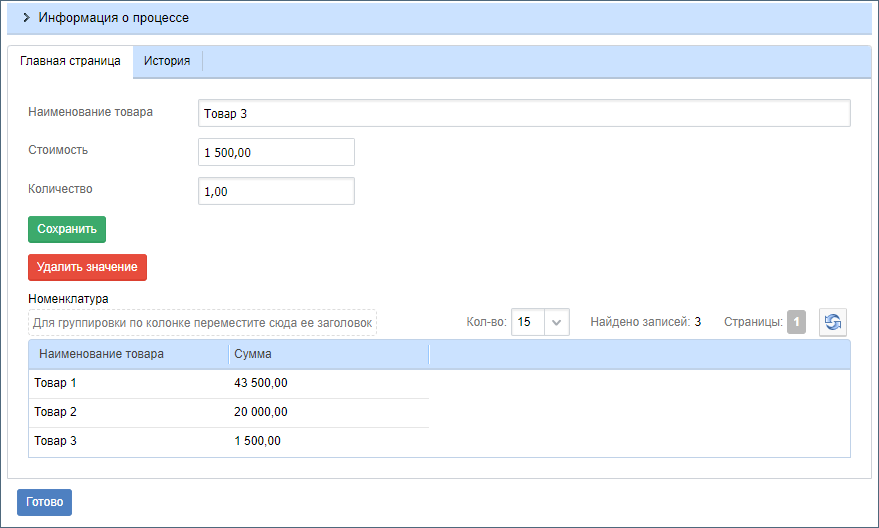Screen dimensions: 879x528
Task: Click the red Удалить значение button
Action: tap(87, 267)
